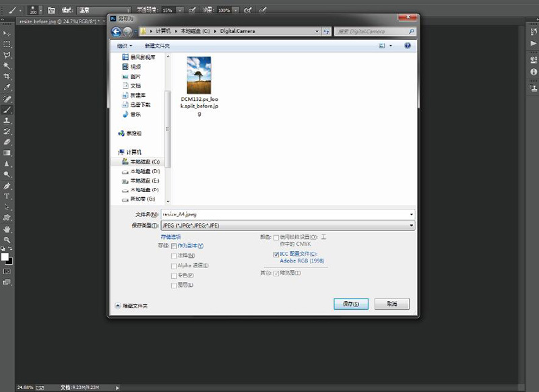Select the Hand tool in the toolbox
The image size is (539, 392).
[7, 228]
